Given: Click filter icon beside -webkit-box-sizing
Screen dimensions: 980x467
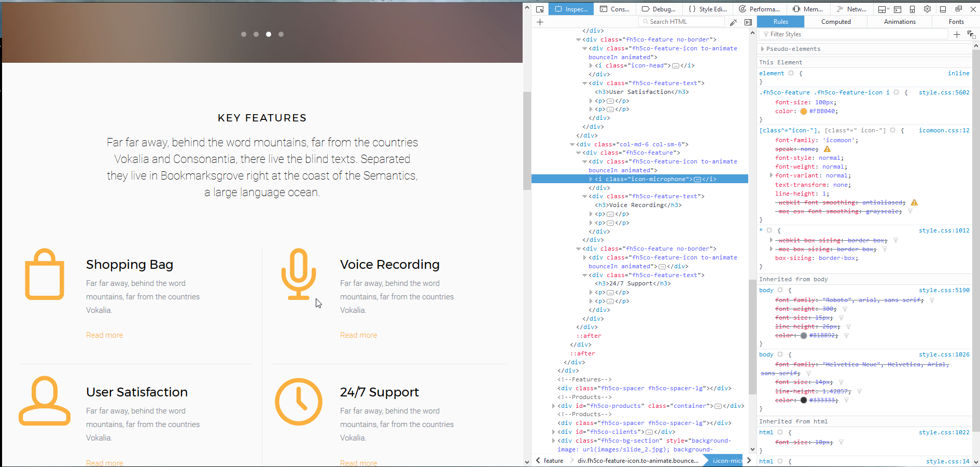Looking at the screenshot, I should pyautogui.click(x=895, y=240).
